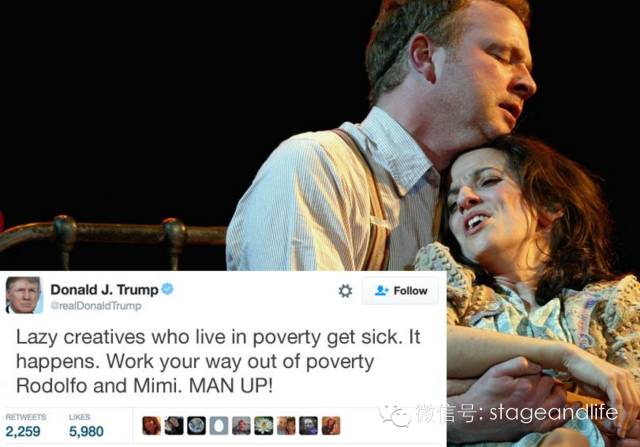Open the Earth globe liker avatar
Screen dimensions: 640x447
196,425
